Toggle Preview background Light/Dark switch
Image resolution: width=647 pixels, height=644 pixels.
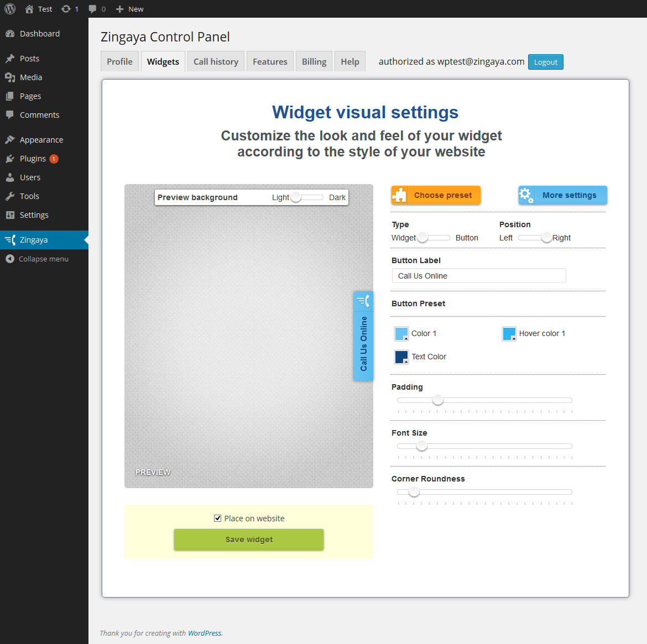click(x=307, y=197)
